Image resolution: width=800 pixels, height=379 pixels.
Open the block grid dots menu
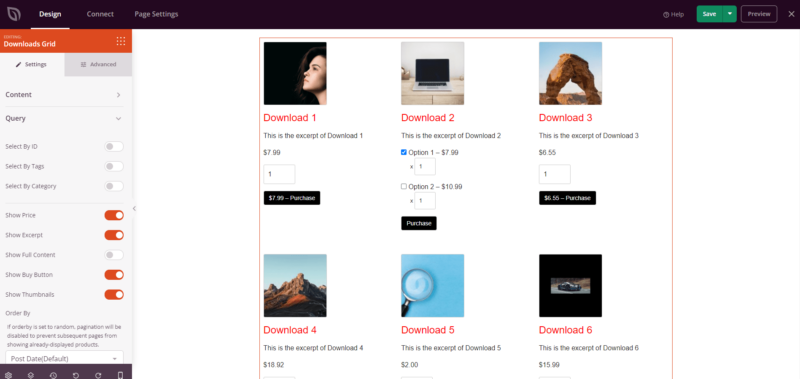pyautogui.click(x=121, y=41)
